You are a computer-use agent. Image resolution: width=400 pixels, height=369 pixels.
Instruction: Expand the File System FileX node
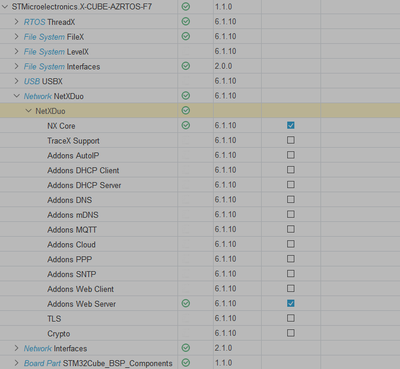(x=16, y=36)
